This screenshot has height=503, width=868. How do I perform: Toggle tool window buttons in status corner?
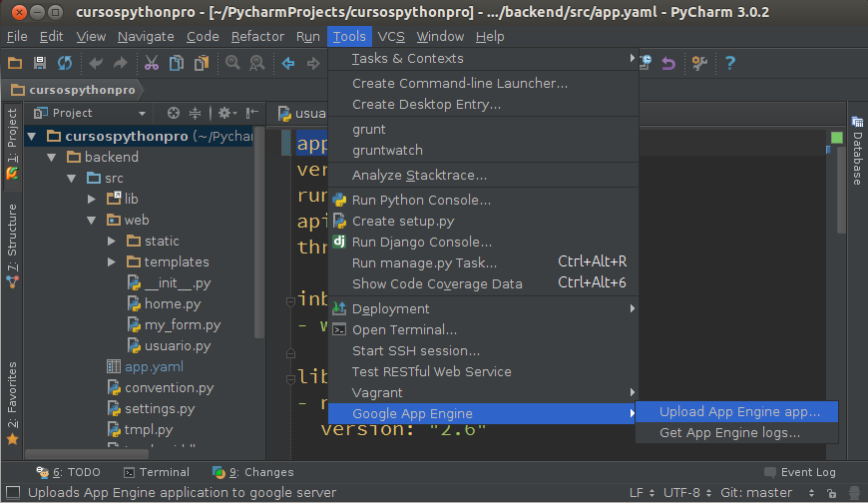coord(13,492)
